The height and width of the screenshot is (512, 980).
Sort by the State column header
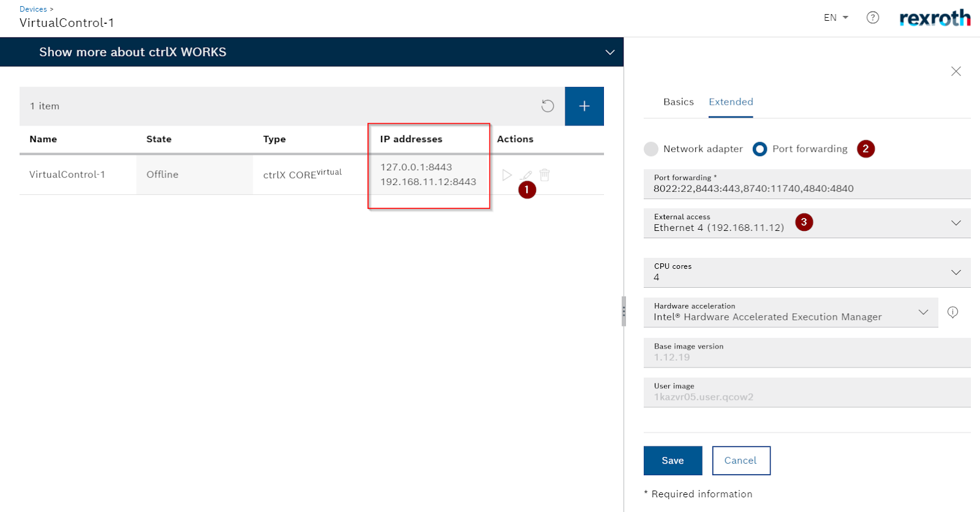pos(159,139)
